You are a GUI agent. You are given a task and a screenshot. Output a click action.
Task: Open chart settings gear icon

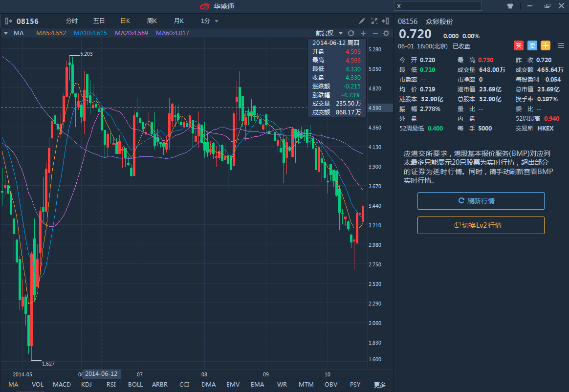coord(386,33)
